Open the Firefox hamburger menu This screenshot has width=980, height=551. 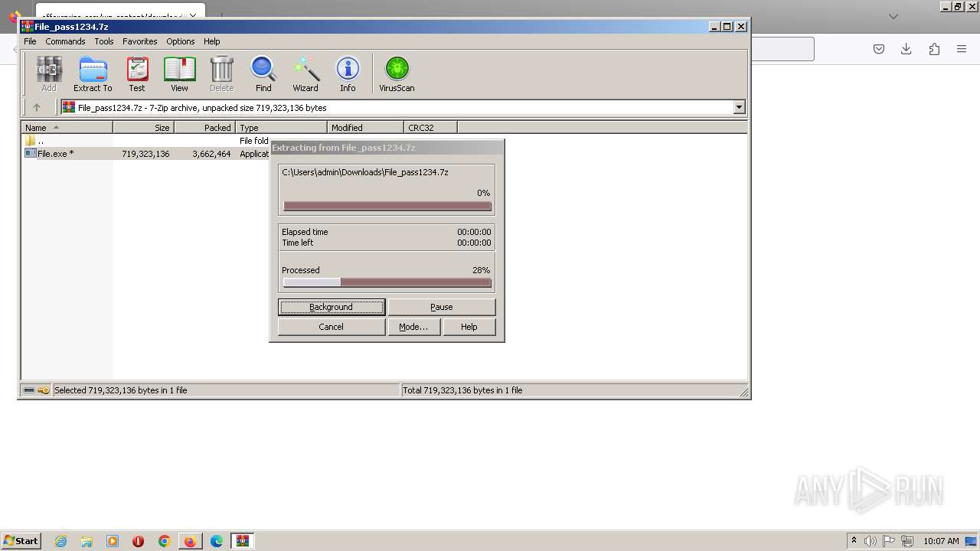[962, 49]
